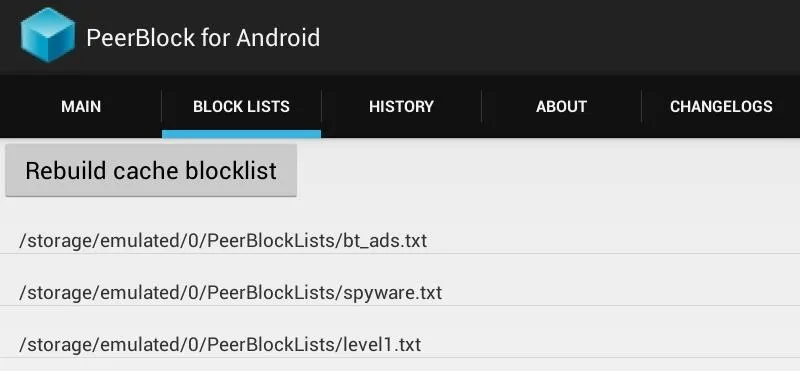This screenshot has width=800, height=371.
Task: Select the BLOCK LISTS tab
Action: pos(241,107)
